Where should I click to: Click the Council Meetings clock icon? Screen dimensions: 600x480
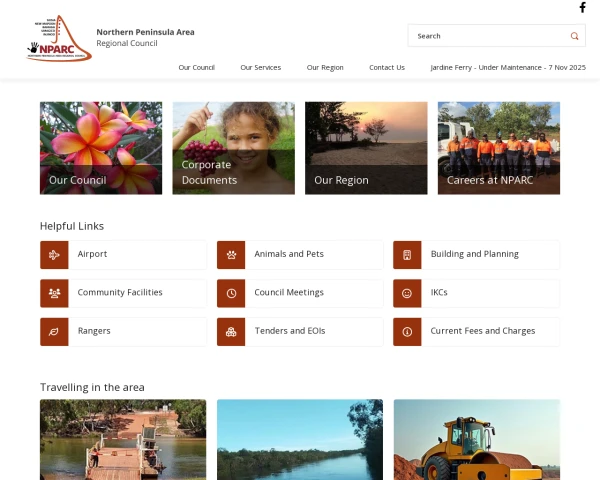231,293
